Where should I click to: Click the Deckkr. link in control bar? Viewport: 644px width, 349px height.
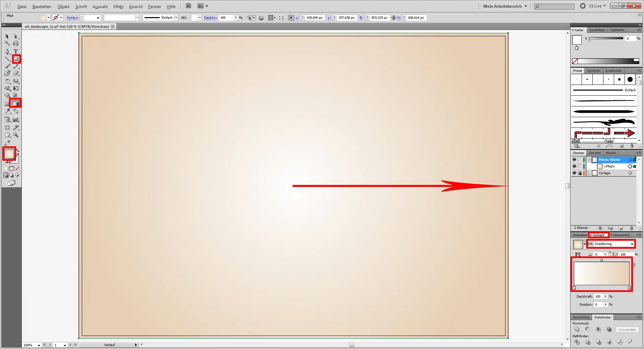click(x=210, y=18)
